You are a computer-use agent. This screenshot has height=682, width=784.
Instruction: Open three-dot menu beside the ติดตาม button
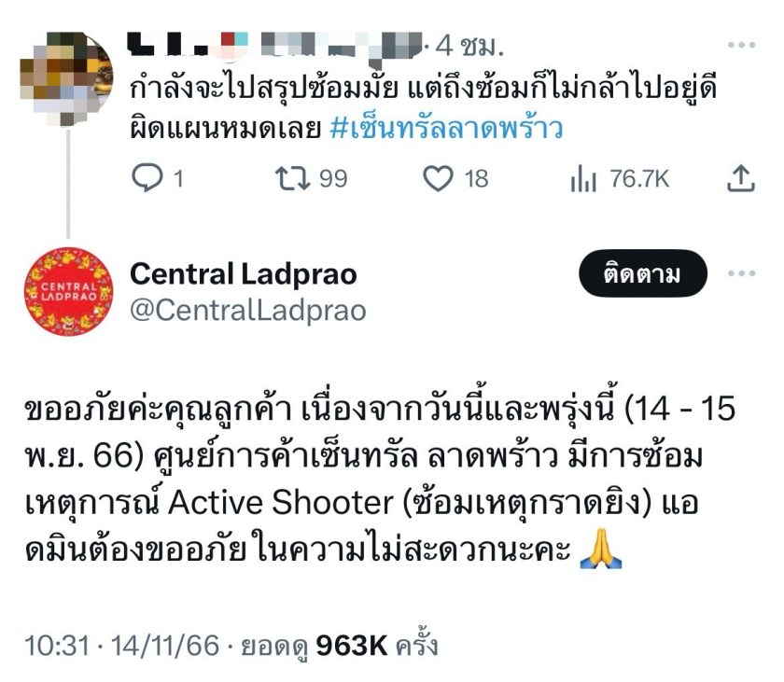741,273
